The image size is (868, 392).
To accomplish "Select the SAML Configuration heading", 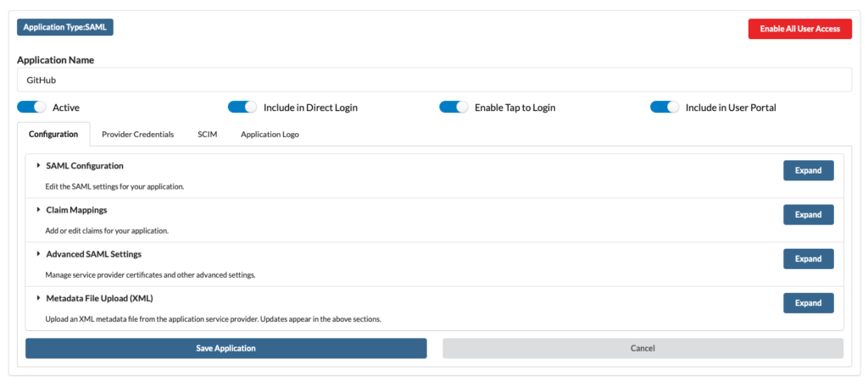I will [x=85, y=165].
